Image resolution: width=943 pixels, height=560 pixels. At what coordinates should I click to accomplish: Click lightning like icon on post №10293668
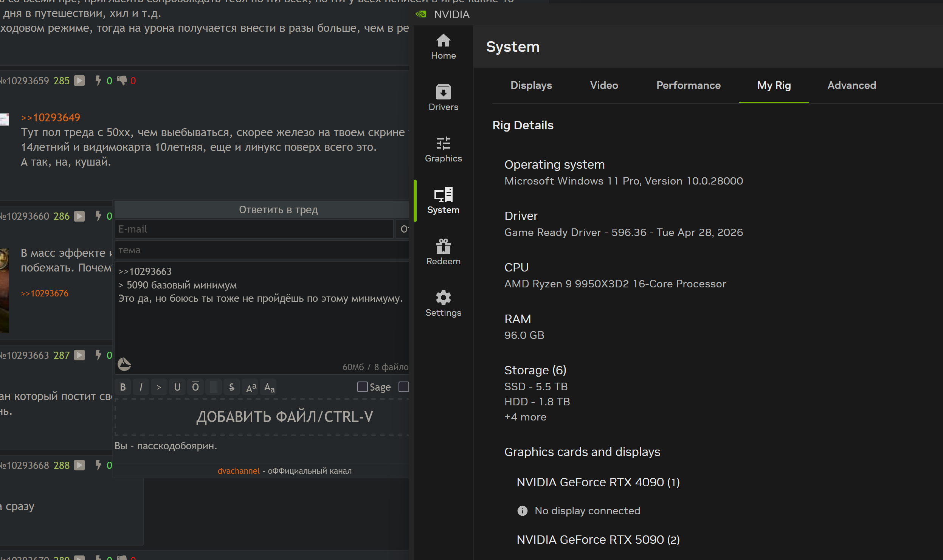(x=98, y=465)
